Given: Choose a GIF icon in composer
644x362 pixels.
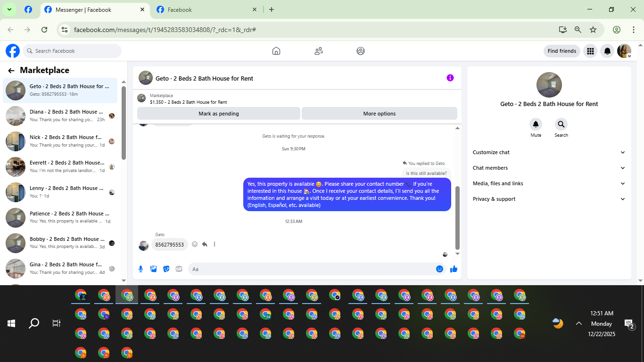Looking at the screenshot, I should [x=179, y=269].
